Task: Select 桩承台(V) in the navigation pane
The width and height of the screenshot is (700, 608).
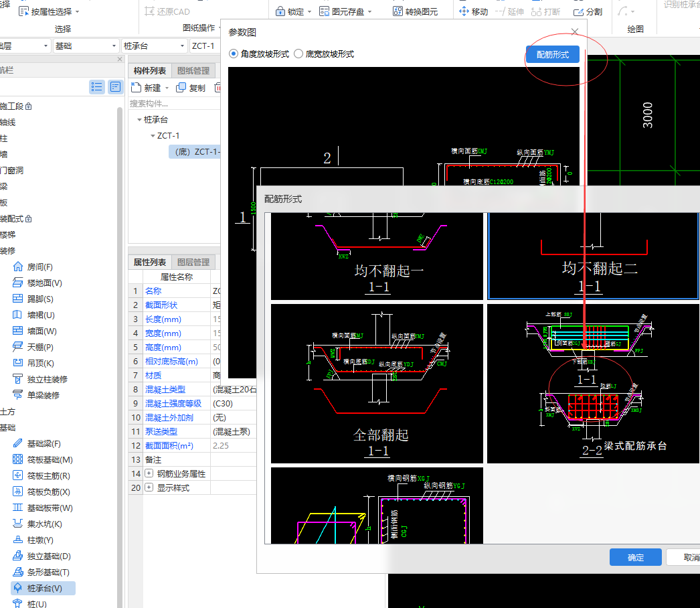Action: (x=43, y=589)
